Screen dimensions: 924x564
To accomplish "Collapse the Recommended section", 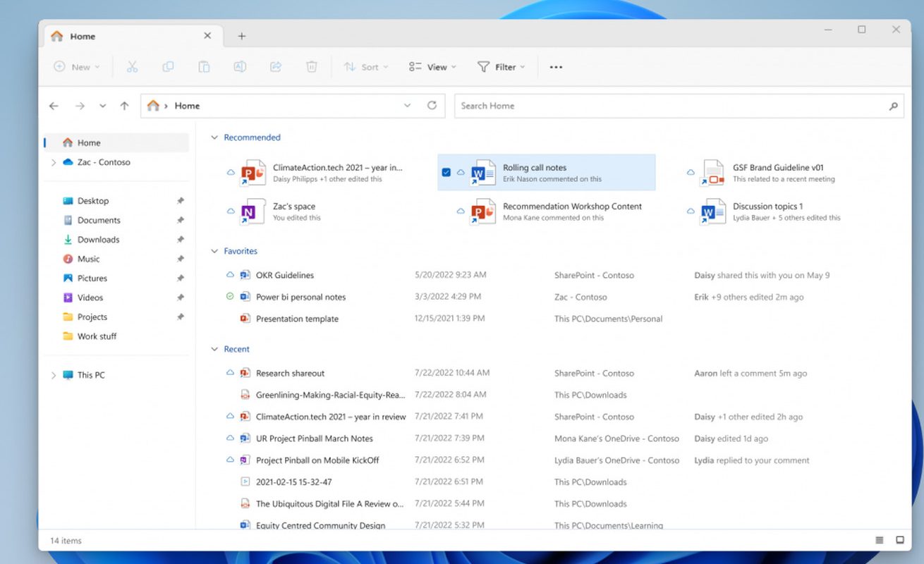I will [214, 137].
